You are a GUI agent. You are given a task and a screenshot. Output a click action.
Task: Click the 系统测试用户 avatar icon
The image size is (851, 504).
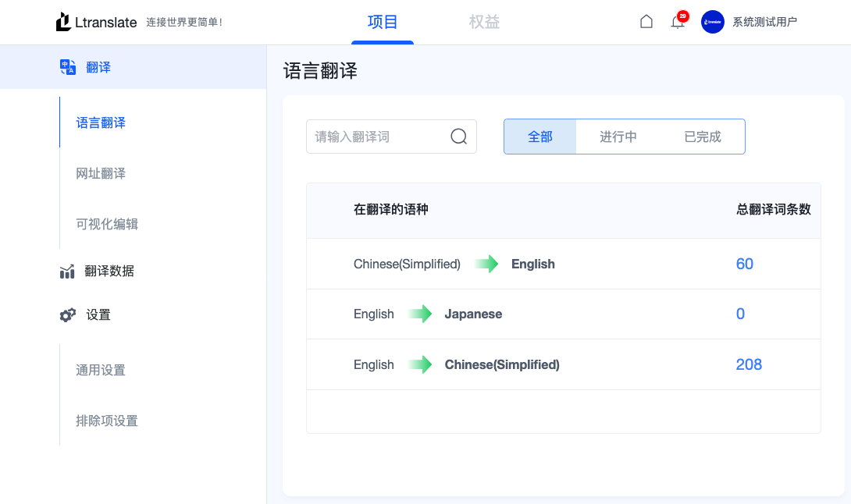click(x=712, y=22)
